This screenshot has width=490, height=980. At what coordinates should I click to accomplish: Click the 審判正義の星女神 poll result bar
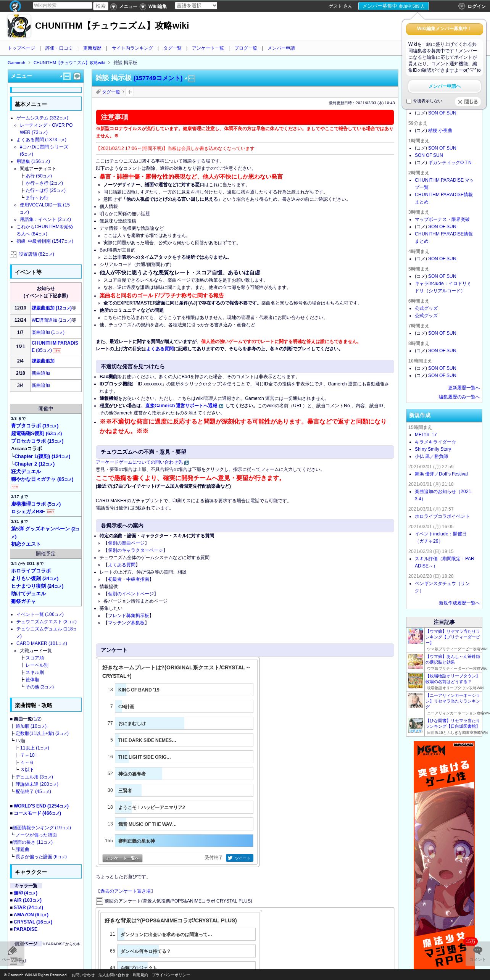coord(184,841)
